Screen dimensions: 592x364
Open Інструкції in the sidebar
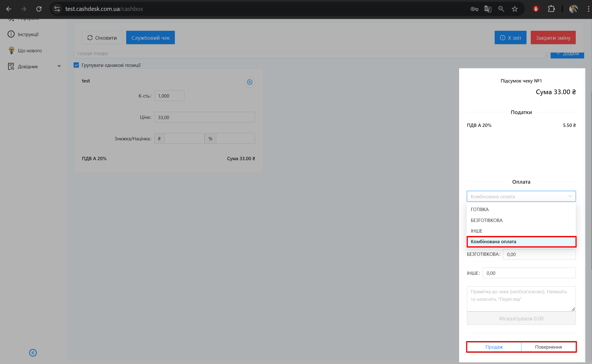28,34
